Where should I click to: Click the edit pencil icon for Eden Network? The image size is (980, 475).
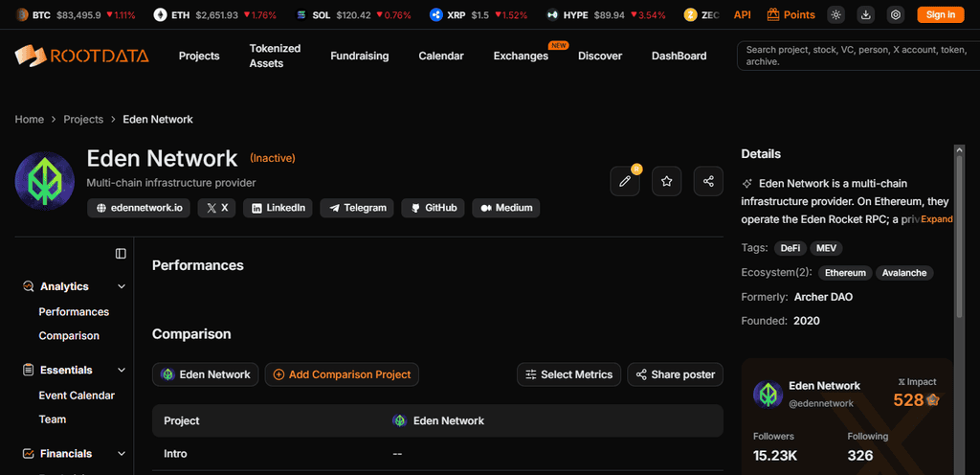point(624,181)
